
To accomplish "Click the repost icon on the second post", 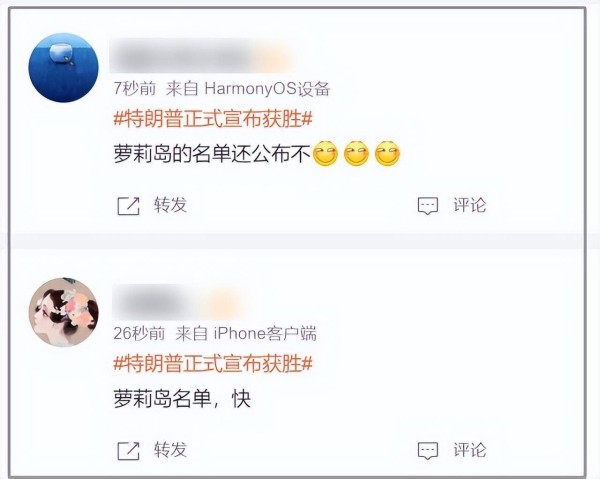I will (128, 450).
